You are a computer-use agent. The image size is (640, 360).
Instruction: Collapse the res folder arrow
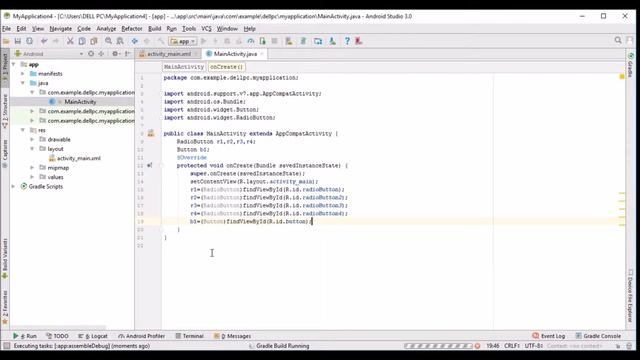[23, 130]
